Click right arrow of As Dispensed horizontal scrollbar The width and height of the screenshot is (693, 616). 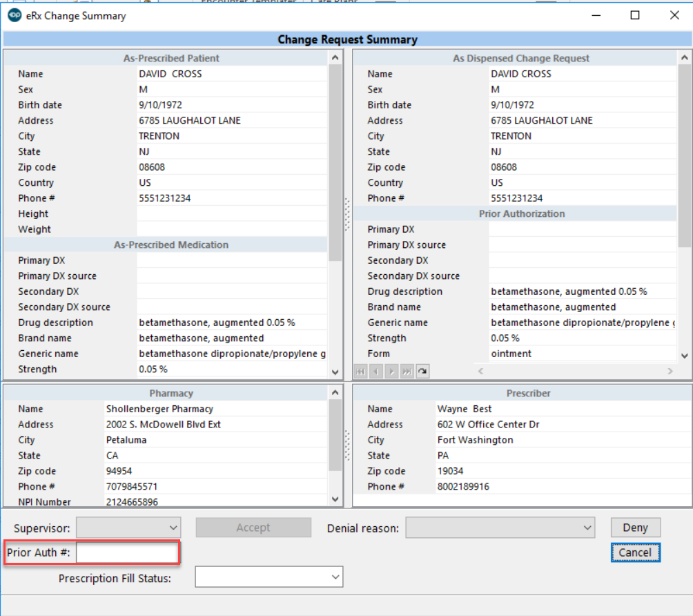670,372
